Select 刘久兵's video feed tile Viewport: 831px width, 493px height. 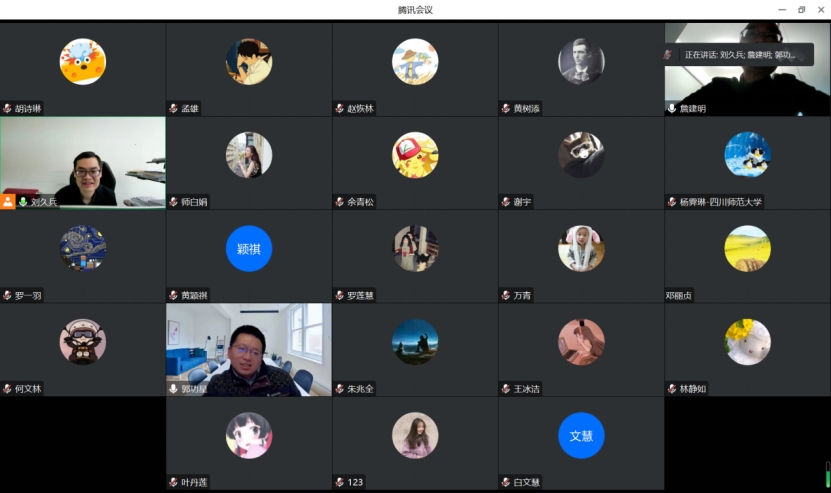point(83,160)
